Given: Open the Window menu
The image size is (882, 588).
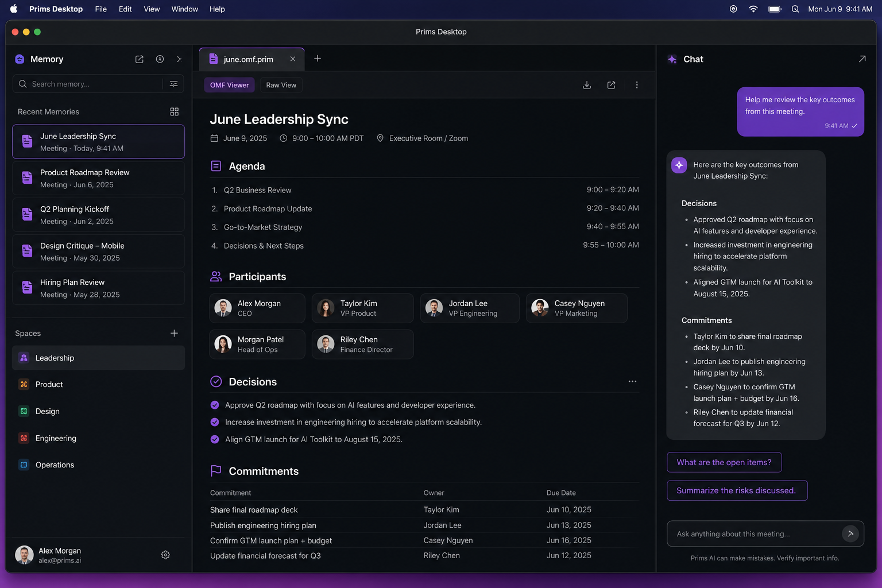Looking at the screenshot, I should pos(184,9).
